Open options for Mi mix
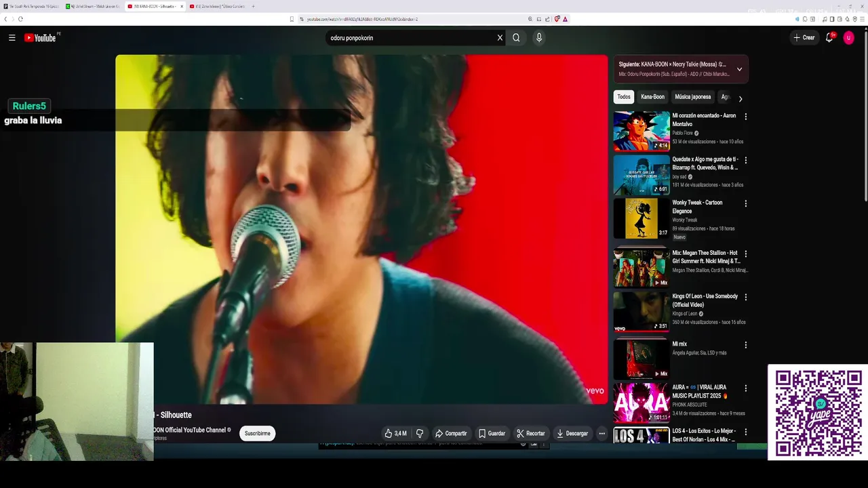The width and height of the screenshot is (868, 488). [746, 345]
